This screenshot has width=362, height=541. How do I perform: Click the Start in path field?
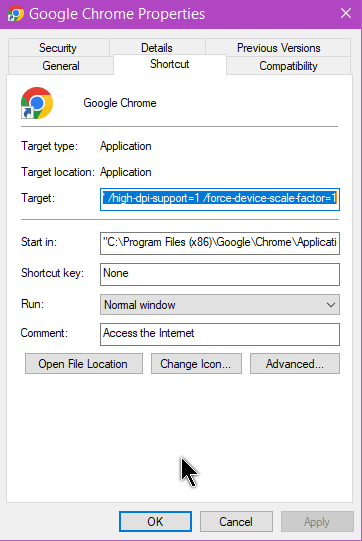(220, 243)
